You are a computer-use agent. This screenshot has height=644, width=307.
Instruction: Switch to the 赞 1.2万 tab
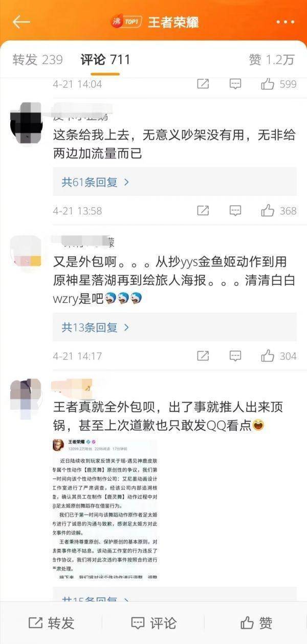271,60
